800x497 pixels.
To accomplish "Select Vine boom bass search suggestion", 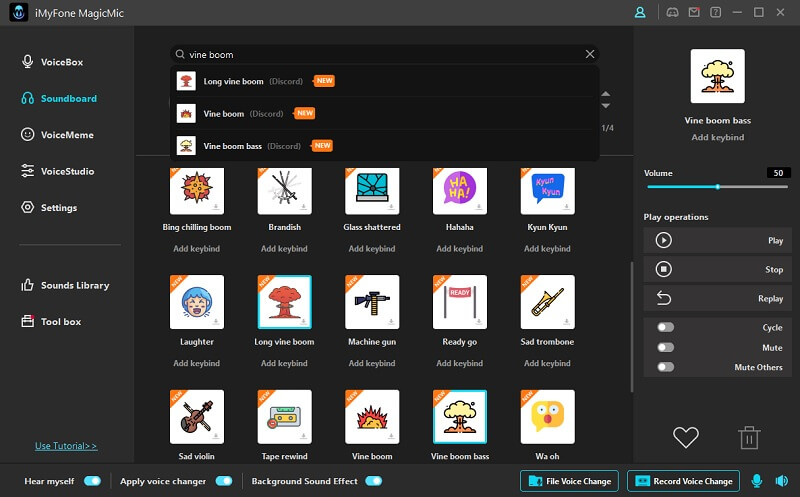I will pos(384,146).
